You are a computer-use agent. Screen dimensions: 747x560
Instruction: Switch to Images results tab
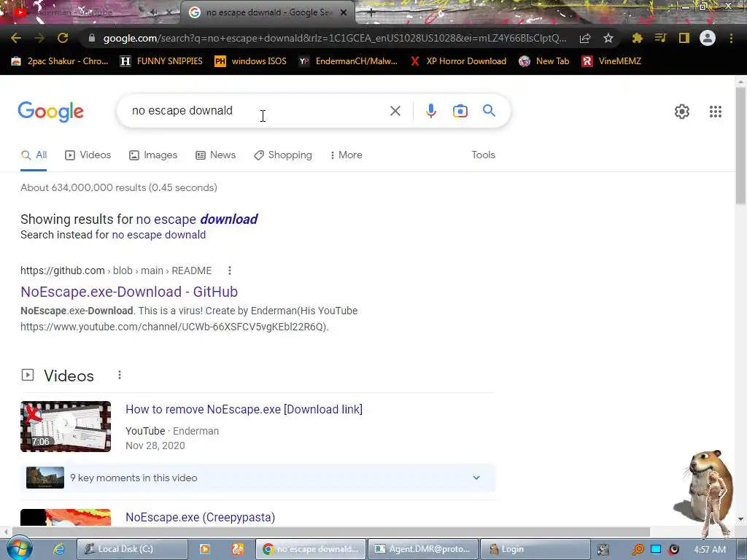[153, 155]
